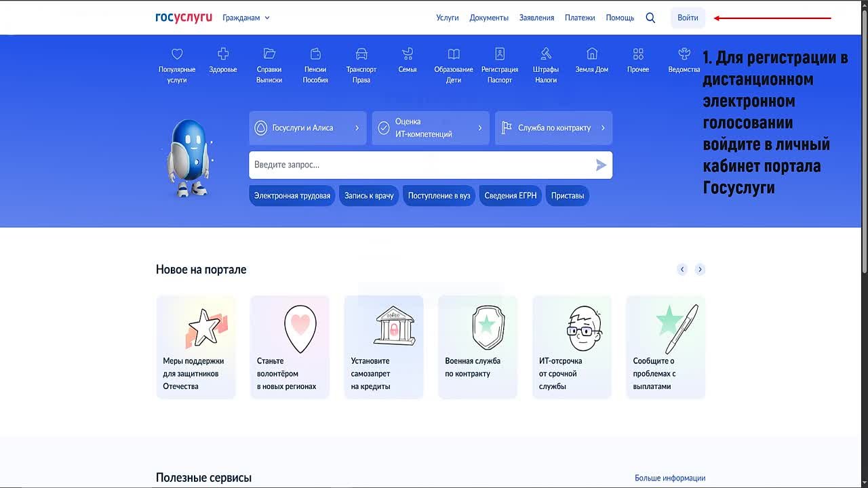
Task: Expand the Оценка ИТ-компетенций chevron
Action: click(x=480, y=127)
